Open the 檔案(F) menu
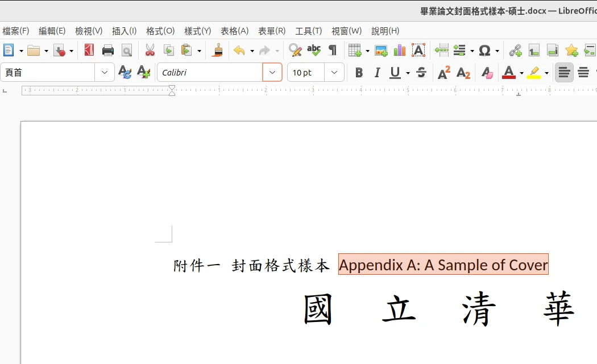This screenshot has height=364, width=597. point(15,31)
